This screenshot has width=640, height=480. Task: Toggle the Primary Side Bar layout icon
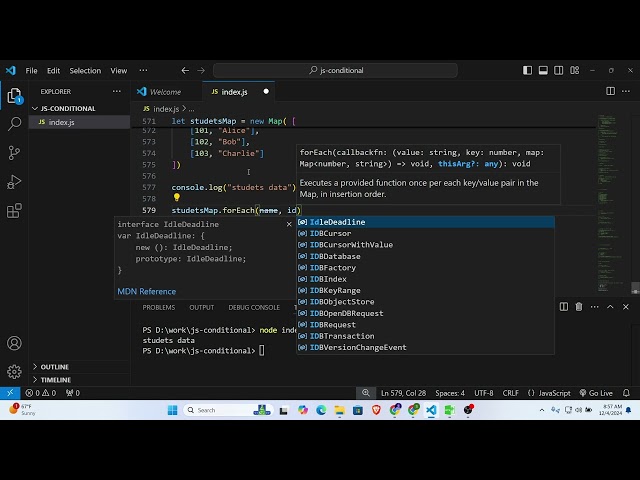point(527,71)
